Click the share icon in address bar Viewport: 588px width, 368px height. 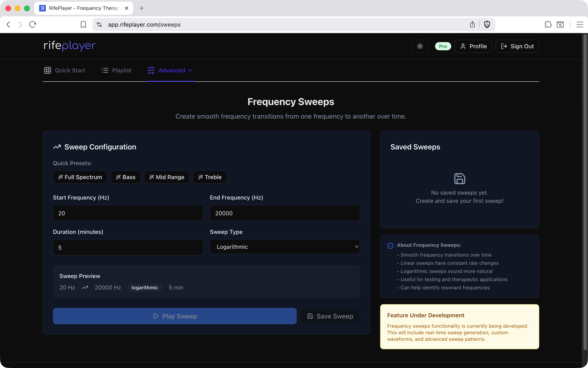coord(472,24)
